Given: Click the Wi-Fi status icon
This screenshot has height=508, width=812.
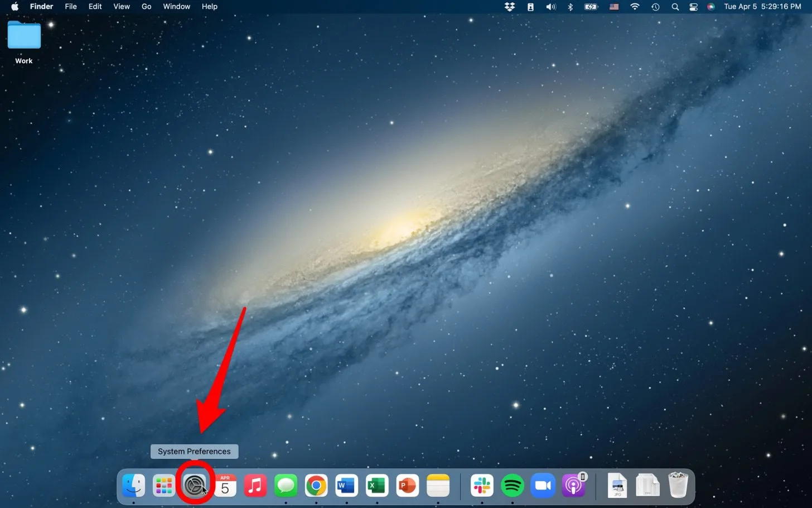Looking at the screenshot, I should coord(635,7).
